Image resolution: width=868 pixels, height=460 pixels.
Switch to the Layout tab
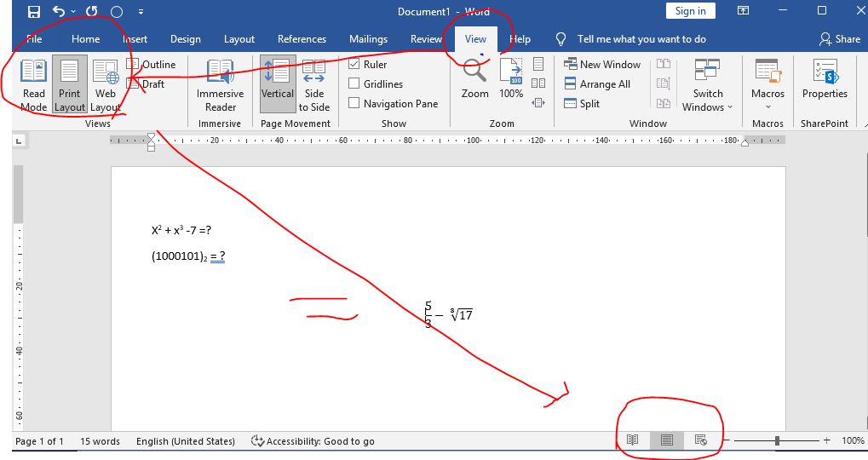[x=239, y=39]
